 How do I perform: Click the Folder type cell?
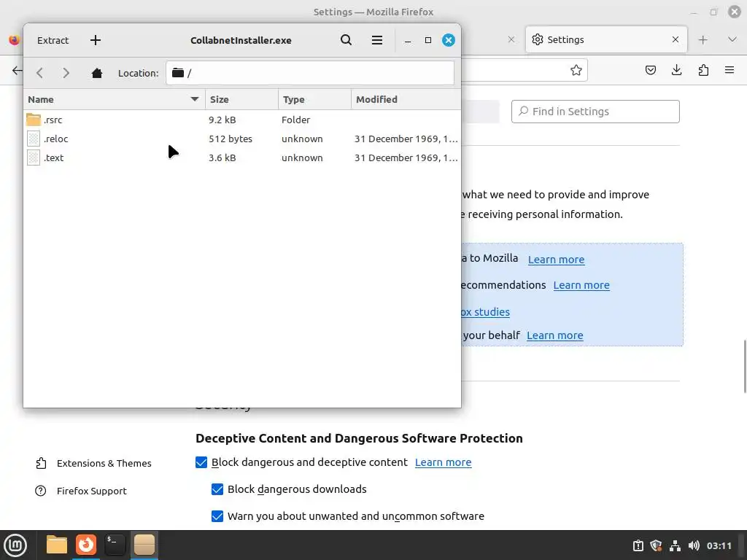coord(296,120)
